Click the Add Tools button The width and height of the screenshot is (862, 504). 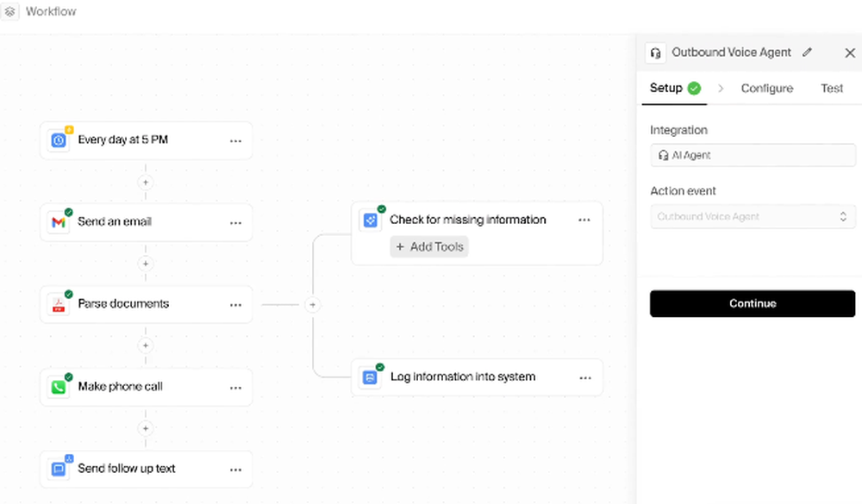pos(429,247)
